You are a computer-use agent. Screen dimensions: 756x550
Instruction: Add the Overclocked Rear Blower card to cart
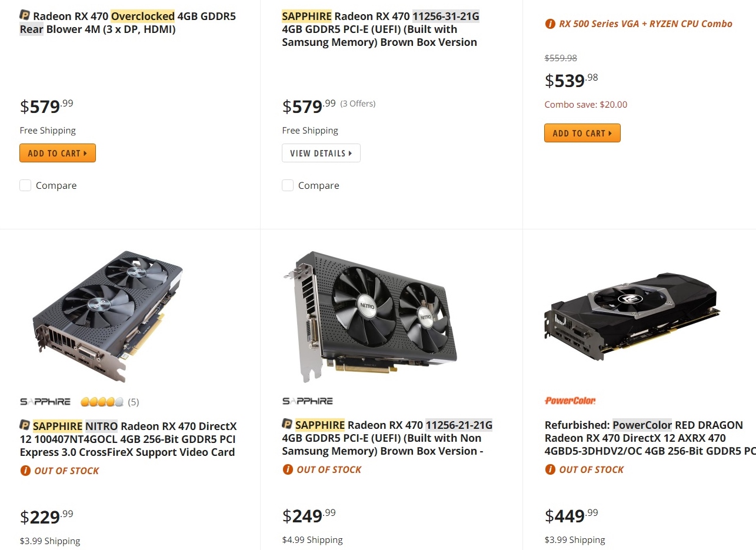[58, 153]
